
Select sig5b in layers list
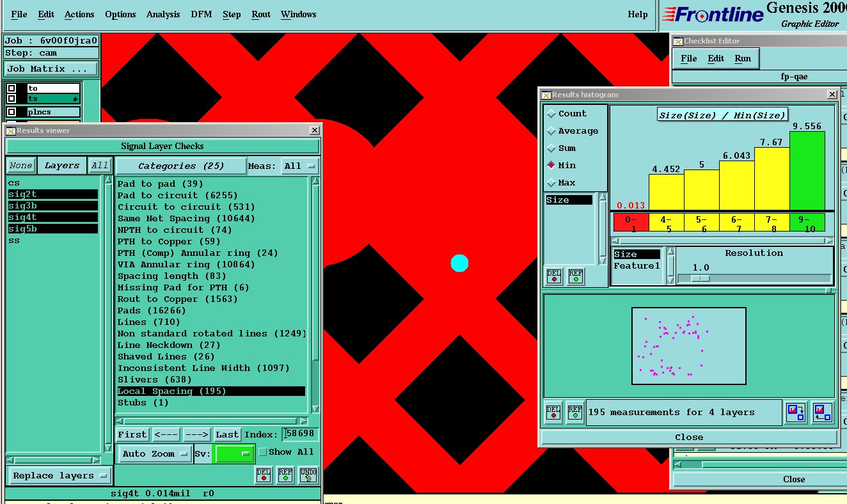52,229
